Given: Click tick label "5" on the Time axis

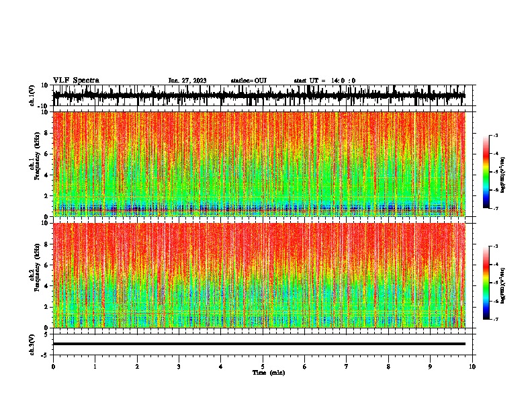Looking at the screenshot, I should 263,367.
